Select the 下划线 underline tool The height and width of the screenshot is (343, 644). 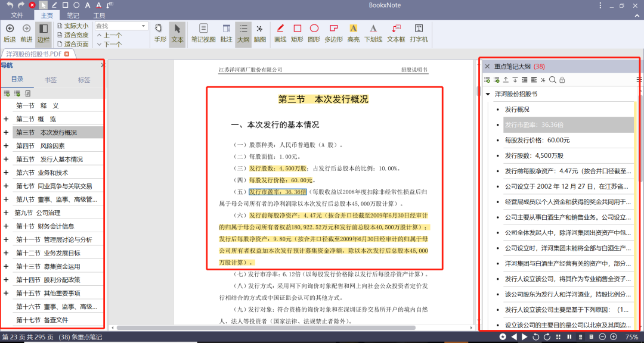(373, 33)
